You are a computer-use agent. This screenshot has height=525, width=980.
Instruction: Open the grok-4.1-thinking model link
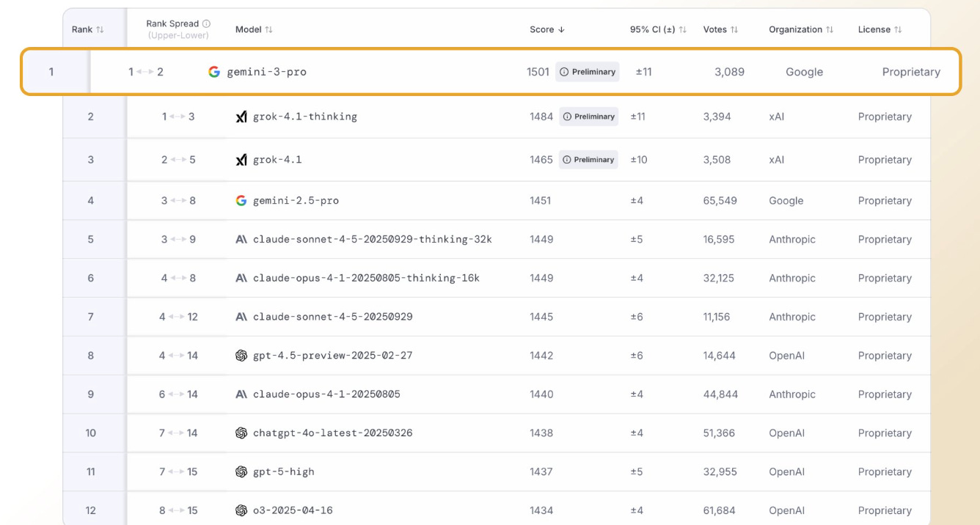pyautogui.click(x=305, y=117)
